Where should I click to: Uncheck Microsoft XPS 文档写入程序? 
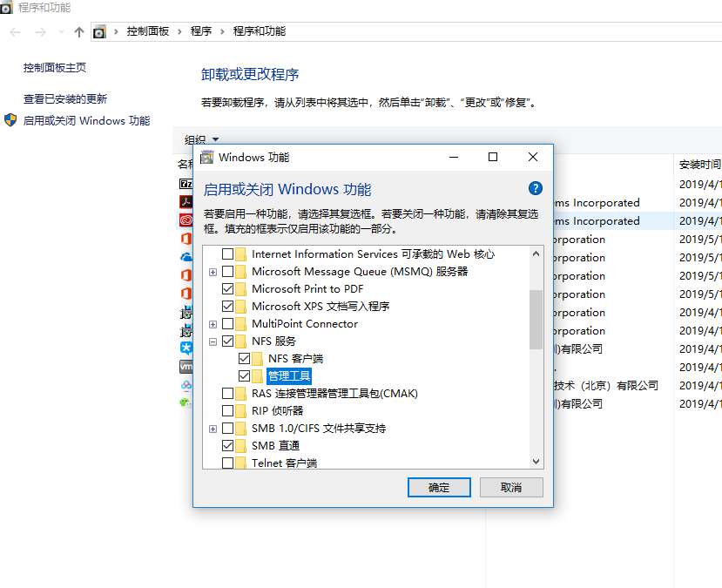pyautogui.click(x=227, y=307)
